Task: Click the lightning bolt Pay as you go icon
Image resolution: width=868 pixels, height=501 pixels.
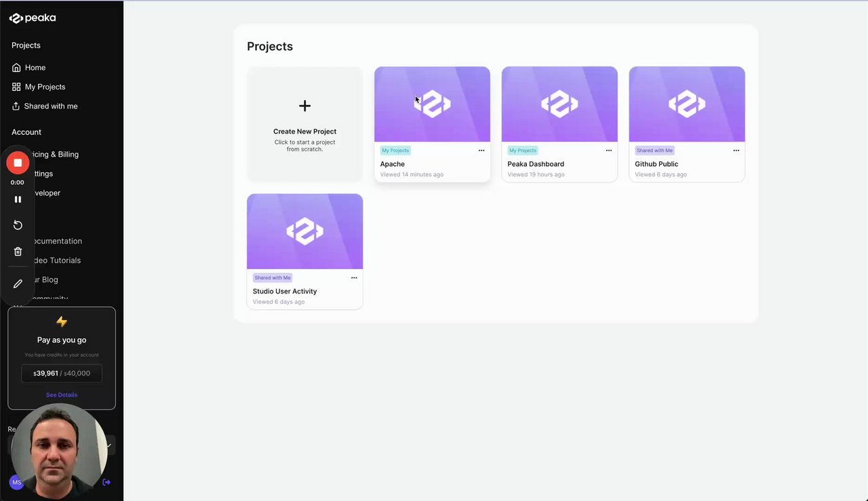Action: (x=62, y=322)
